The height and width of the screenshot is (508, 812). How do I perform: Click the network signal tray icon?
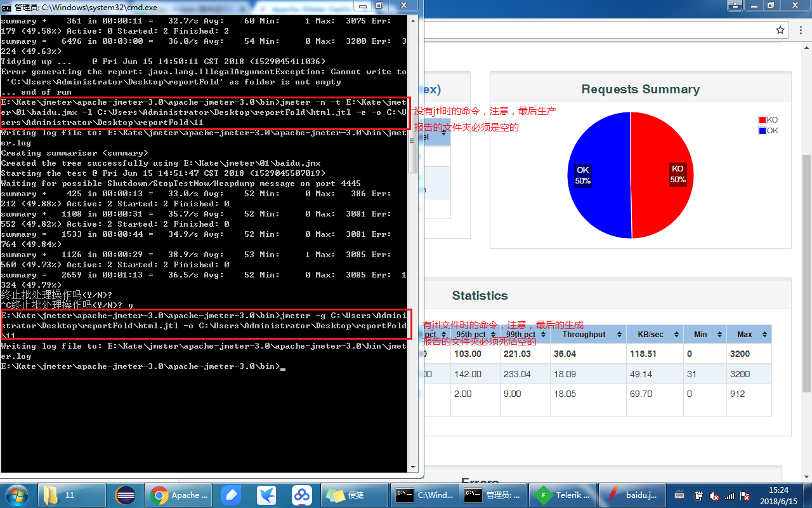(730, 495)
